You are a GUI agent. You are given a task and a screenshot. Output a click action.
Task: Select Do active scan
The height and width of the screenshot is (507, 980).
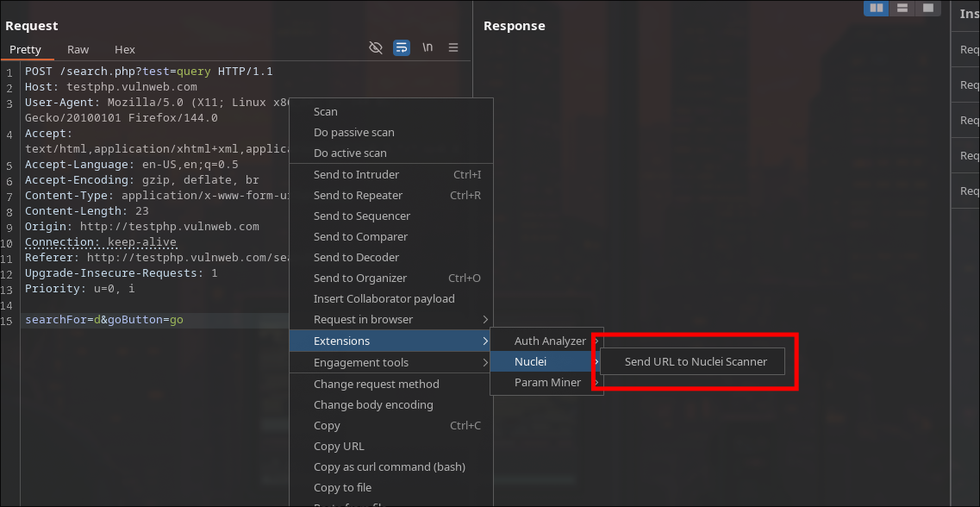[x=350, y=153]
